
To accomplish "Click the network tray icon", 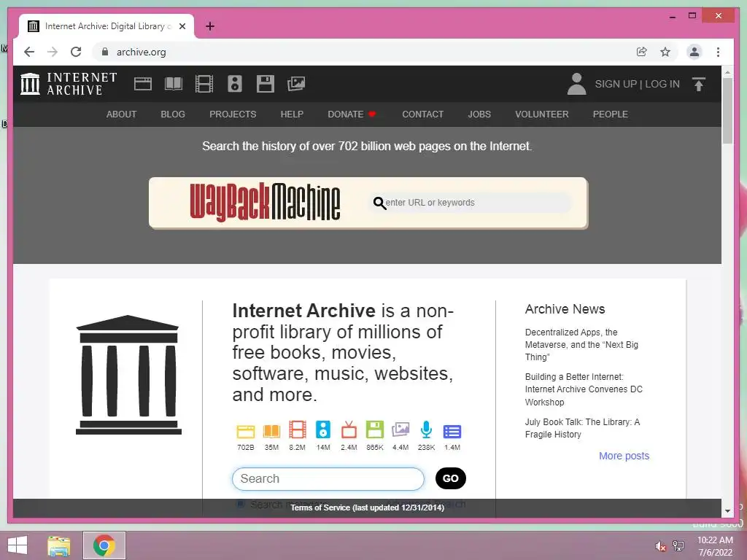I will 678,545.
